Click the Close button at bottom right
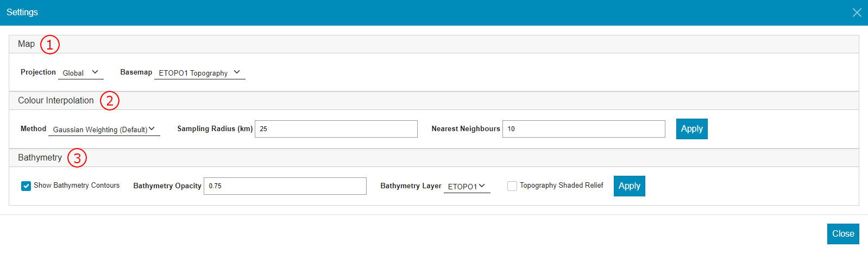The height and width of the screenshot is (253, 868). point(843,234)
